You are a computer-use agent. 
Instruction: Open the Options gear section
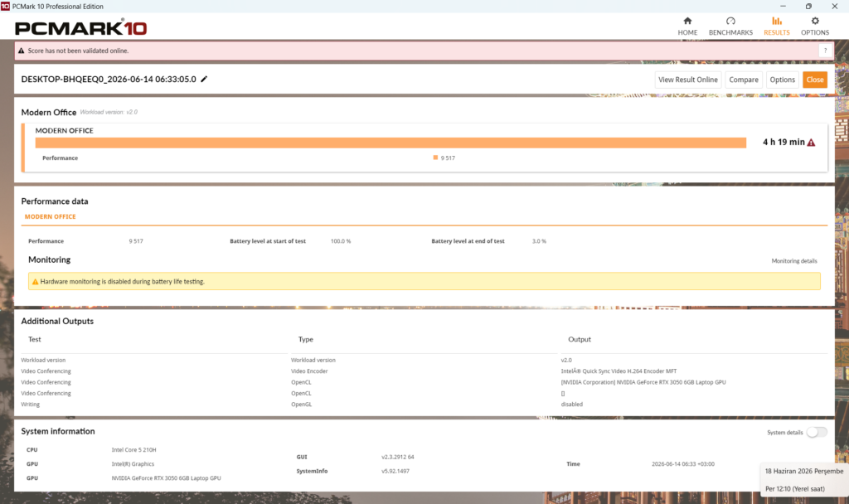(x=815, y=26)
